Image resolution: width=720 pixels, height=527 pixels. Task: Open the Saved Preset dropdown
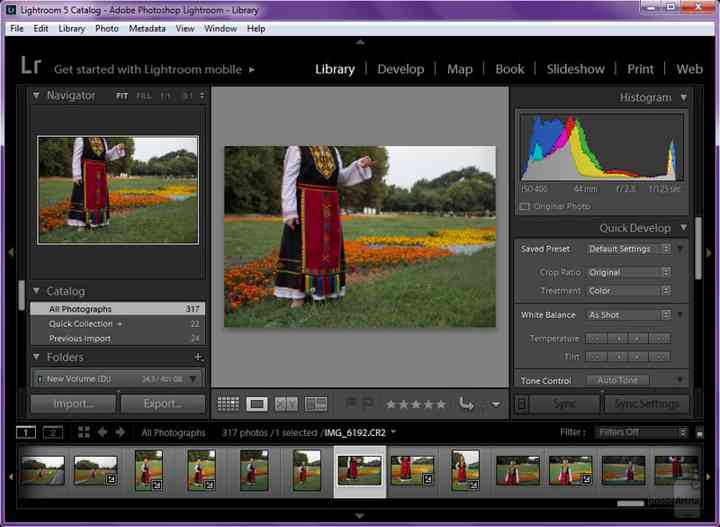click(628, 249)
